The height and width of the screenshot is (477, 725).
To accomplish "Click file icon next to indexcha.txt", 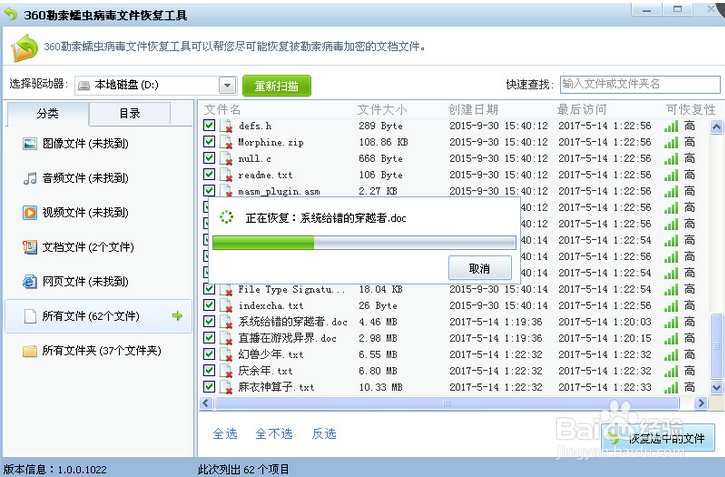I will [x=226, y=306].
